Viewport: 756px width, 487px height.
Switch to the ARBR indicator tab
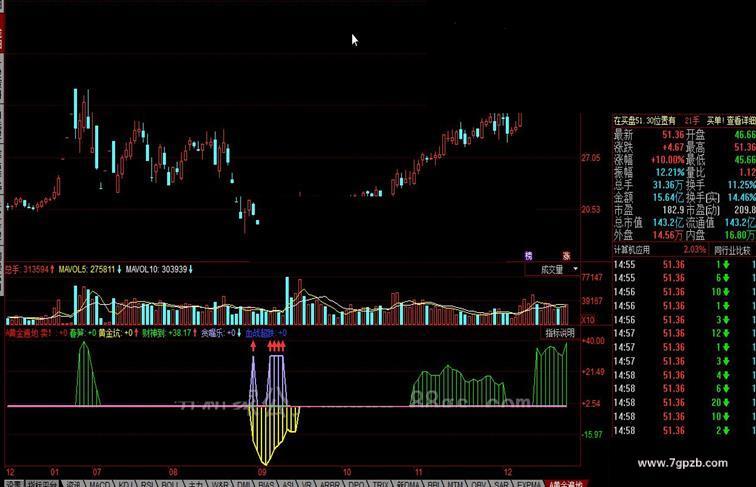(x=330, y=484)
